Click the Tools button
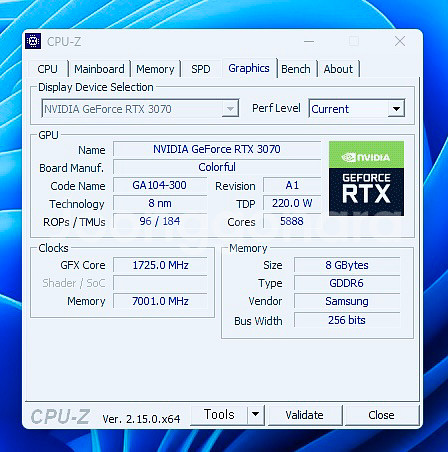 click(219, 415)
